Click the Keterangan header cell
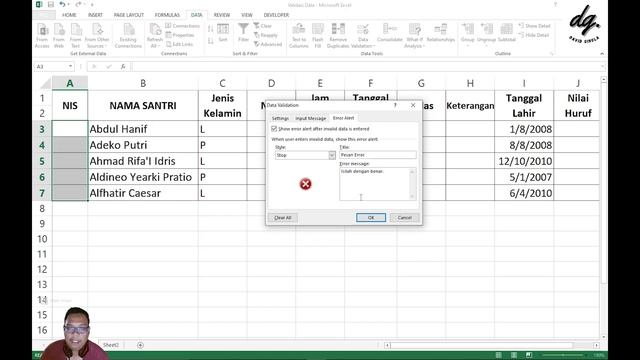 pos(470,106)
